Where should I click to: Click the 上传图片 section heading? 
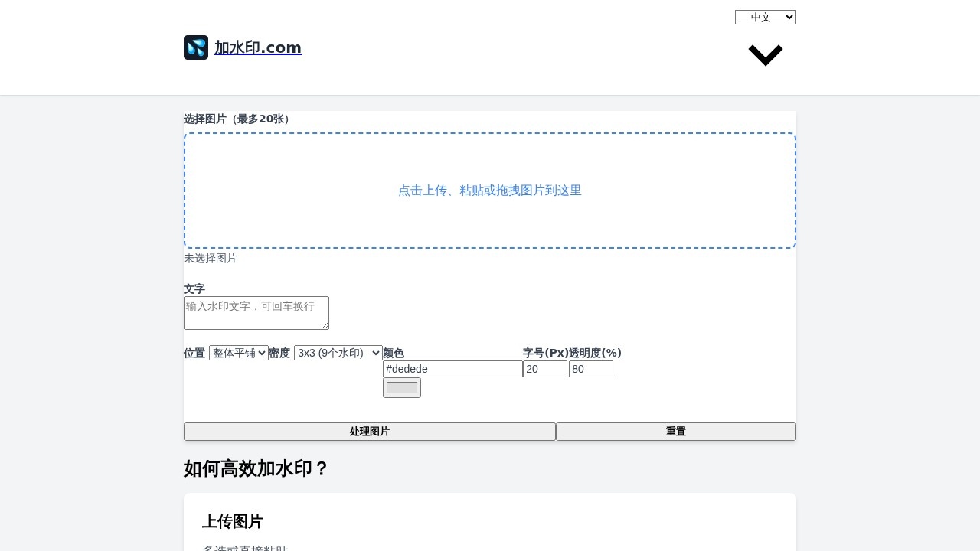click(x=232, y=521)
